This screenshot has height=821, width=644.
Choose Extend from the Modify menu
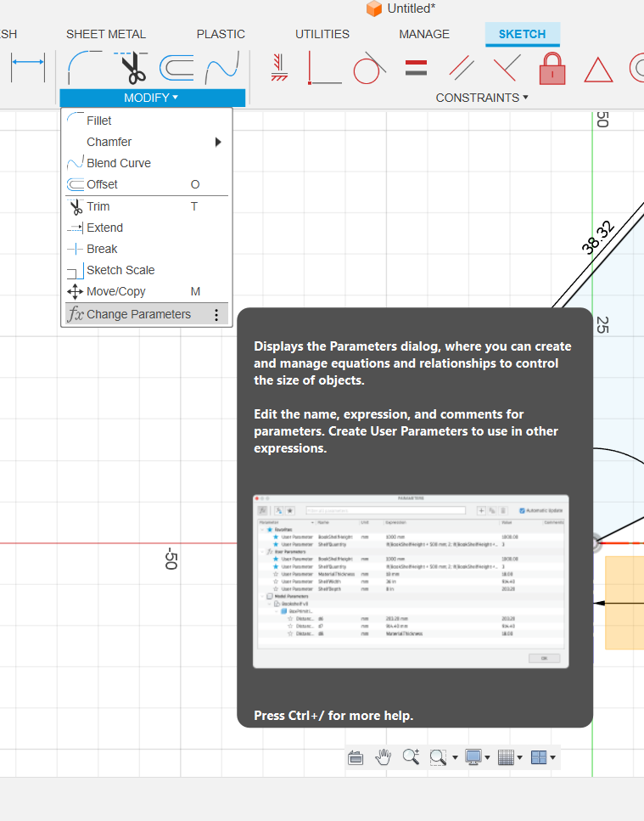click(147, 228)
